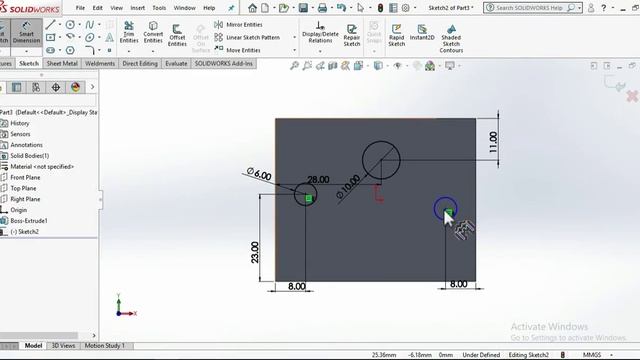Select (-) Sketch2 in feature tree
This screenshot has height=360, width=640.
[x=24, y=231]
